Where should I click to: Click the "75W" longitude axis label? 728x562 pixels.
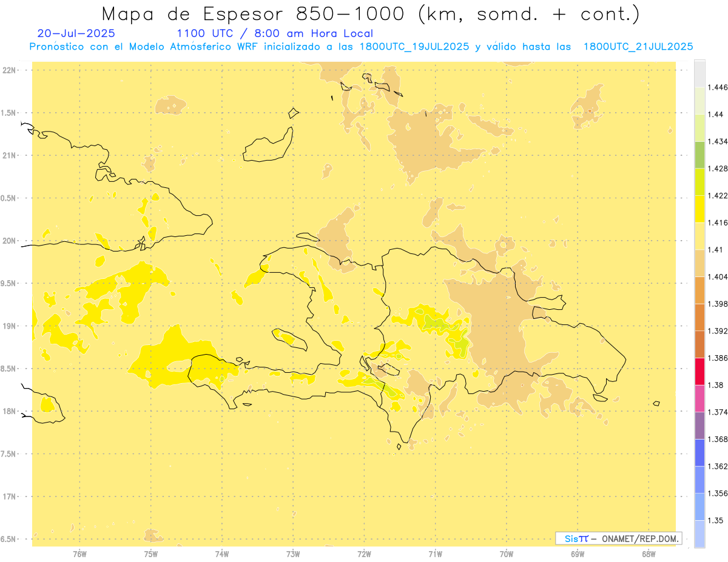click(150, 554)
